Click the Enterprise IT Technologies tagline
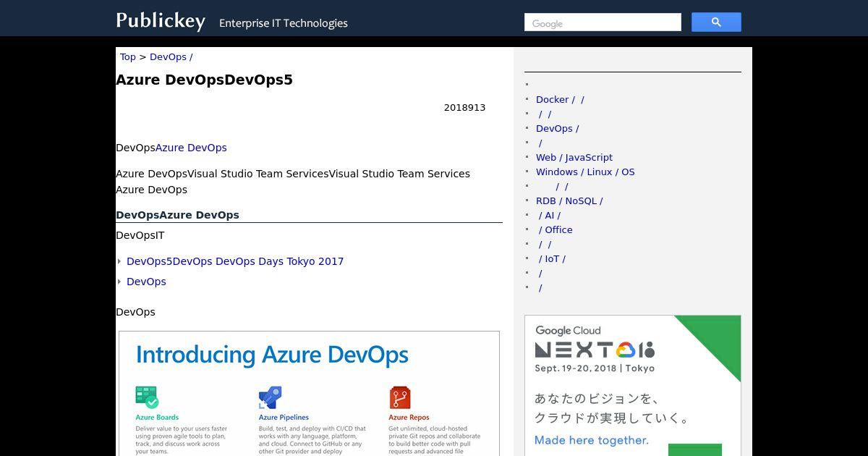Image resolution: width=868 pixels, height=456 pixels. coord(284,23)
